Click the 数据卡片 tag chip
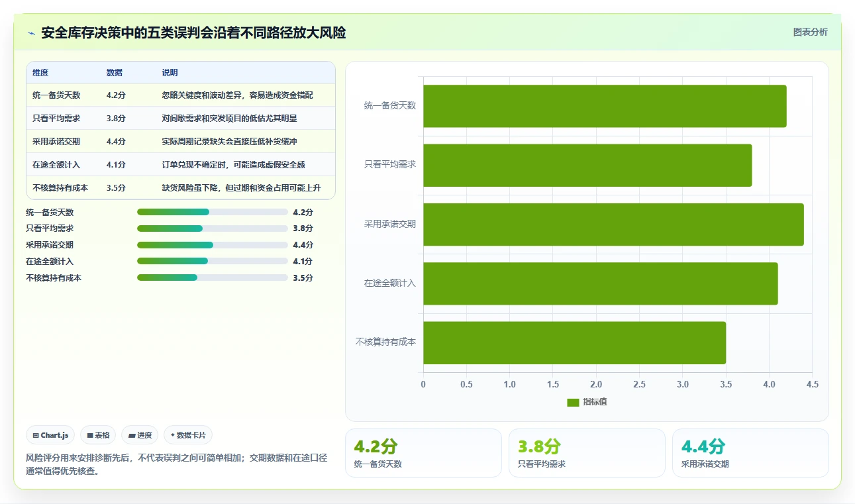Image resolution: width=855 pixels, height=504 pixels. pyautogui.click(x=187, y=435)
